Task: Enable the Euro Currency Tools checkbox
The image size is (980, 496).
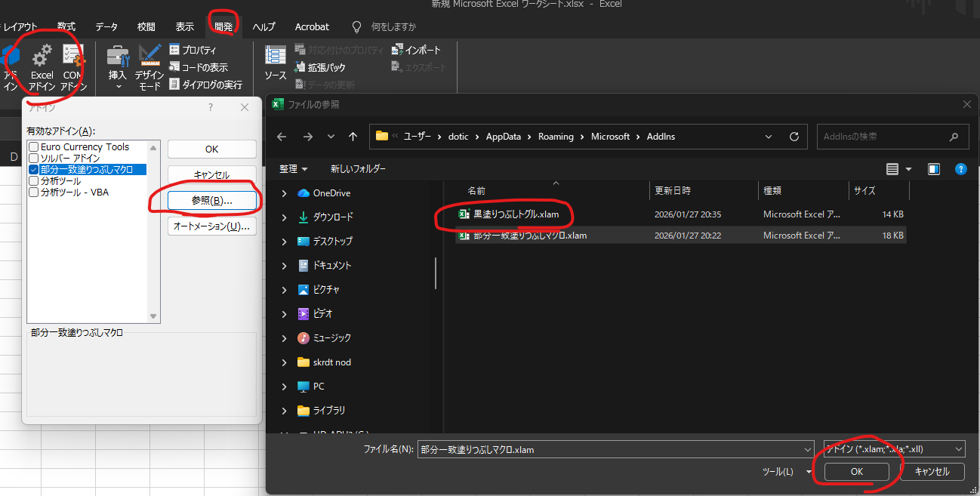Action: click(x=33, y=147)
